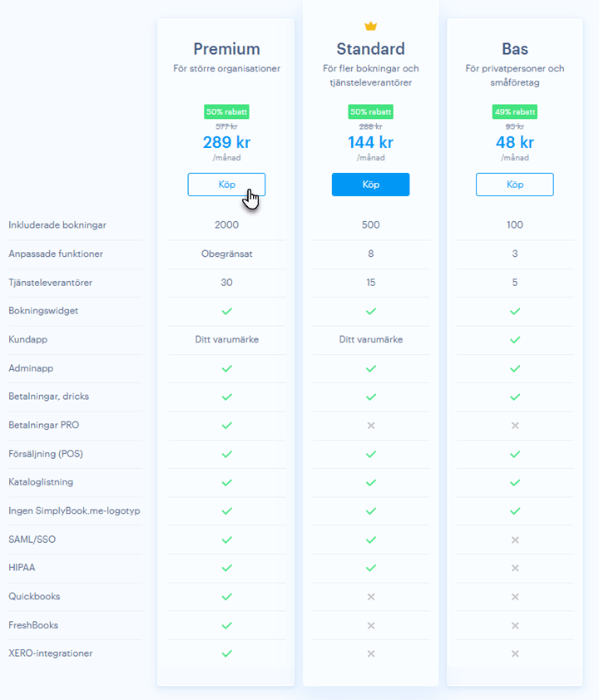Click the Försäljning (POS) feature label
This screenshot has width=599, height=700.
click(46, 454)
